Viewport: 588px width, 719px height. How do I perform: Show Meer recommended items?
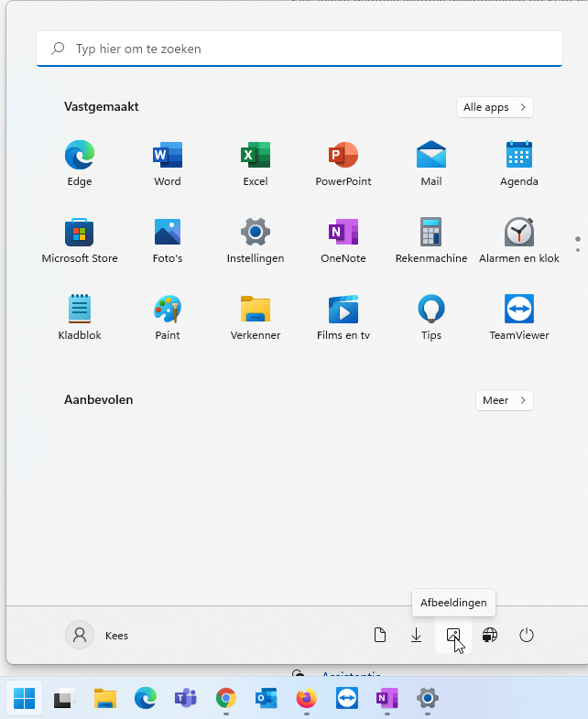[505, 400]
